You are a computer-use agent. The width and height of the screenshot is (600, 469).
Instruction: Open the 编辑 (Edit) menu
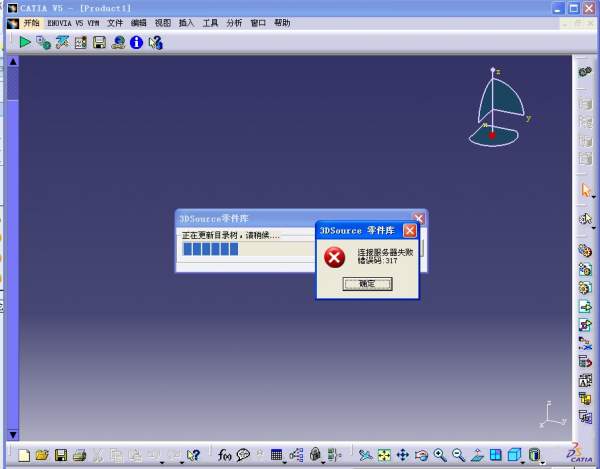[x=139, y=23]
